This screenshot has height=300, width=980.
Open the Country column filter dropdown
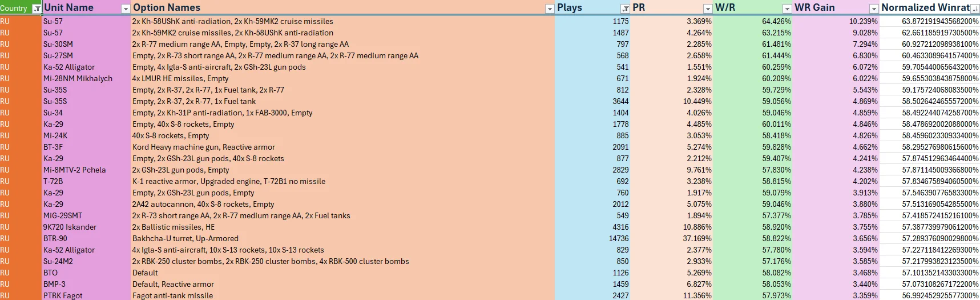(x=37, y=9)
